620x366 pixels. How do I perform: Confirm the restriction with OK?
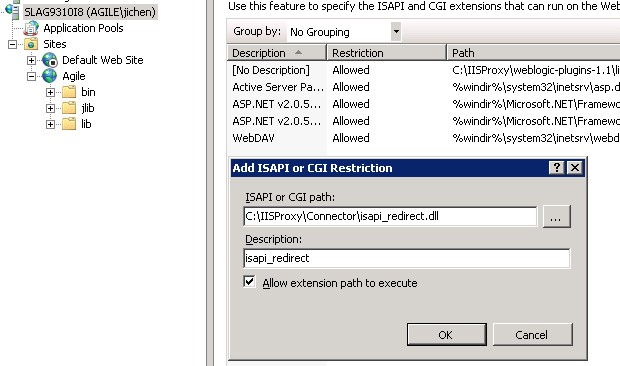pyautogui.click(x=446, y=335)
